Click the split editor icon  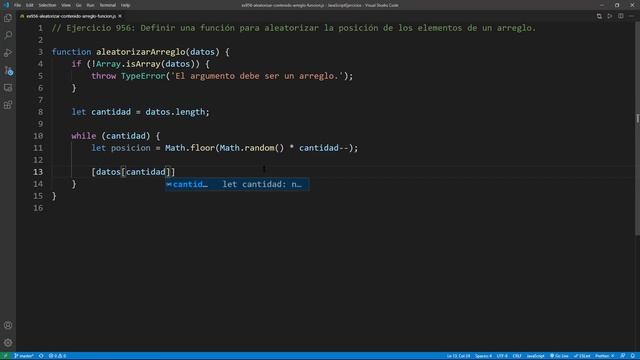point(620,16)
